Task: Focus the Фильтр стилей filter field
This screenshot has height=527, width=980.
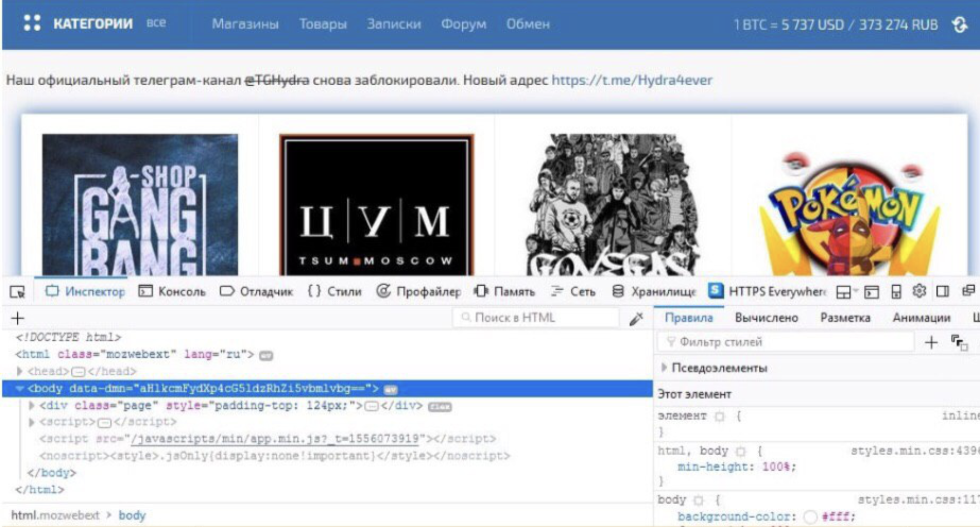Action: point(786,341)
